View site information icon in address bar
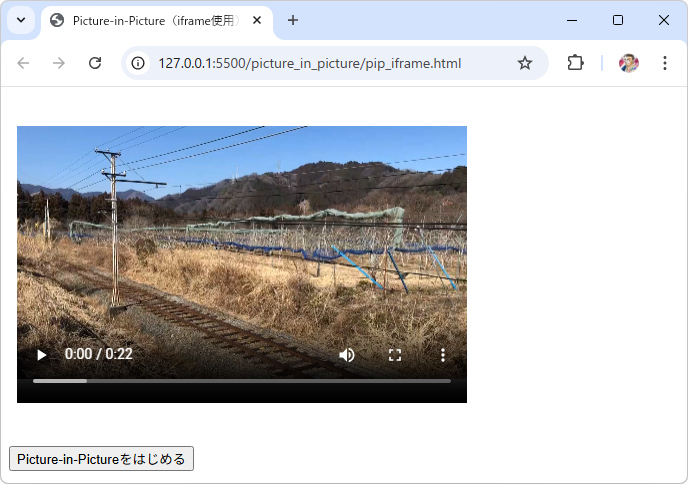The image size is (688, 484). [x=138, y=63]
